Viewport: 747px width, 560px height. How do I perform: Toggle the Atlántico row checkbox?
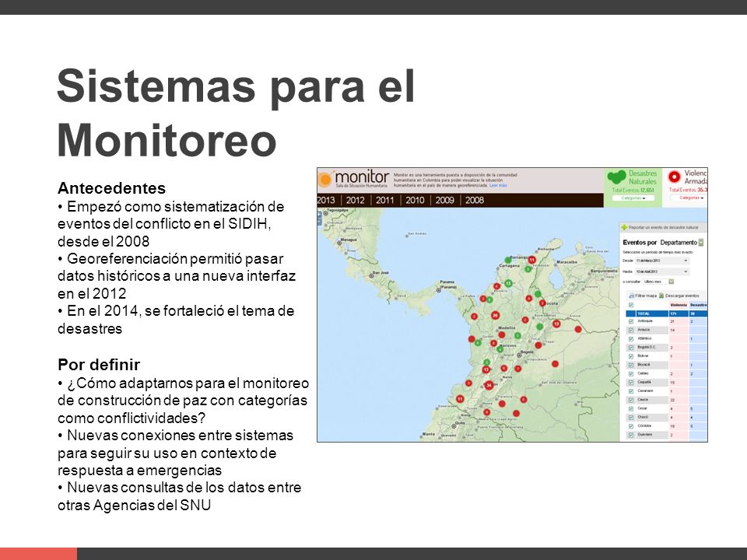(631, 338)
